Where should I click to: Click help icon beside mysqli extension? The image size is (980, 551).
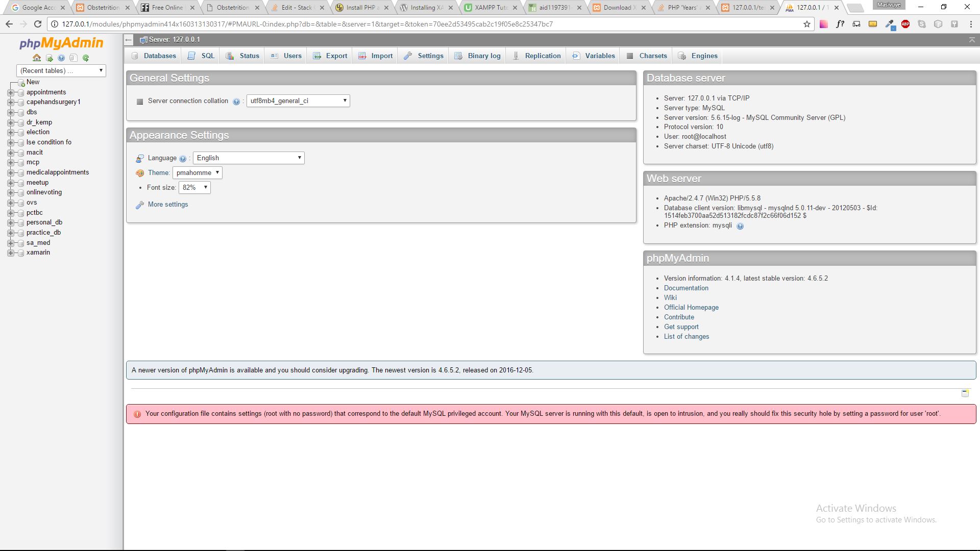(740, 226)
